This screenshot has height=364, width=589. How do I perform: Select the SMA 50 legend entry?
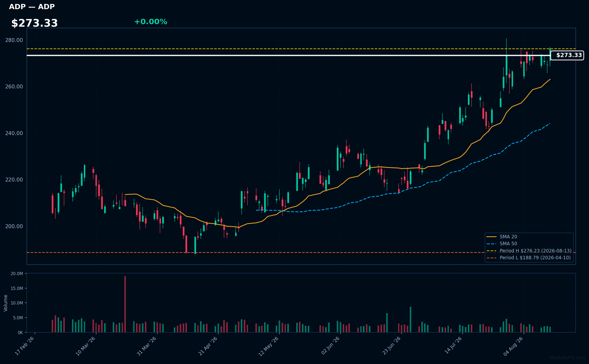[x=502, y=243]
